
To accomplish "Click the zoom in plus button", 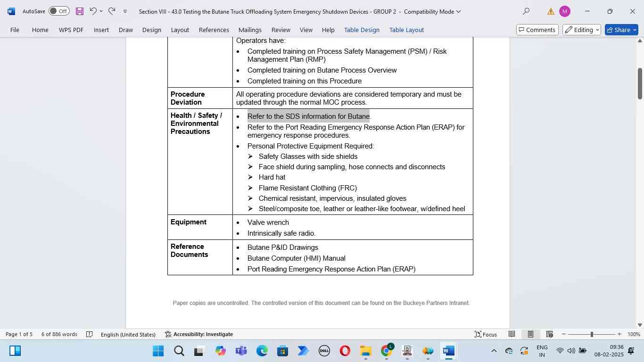I will 619,334.
